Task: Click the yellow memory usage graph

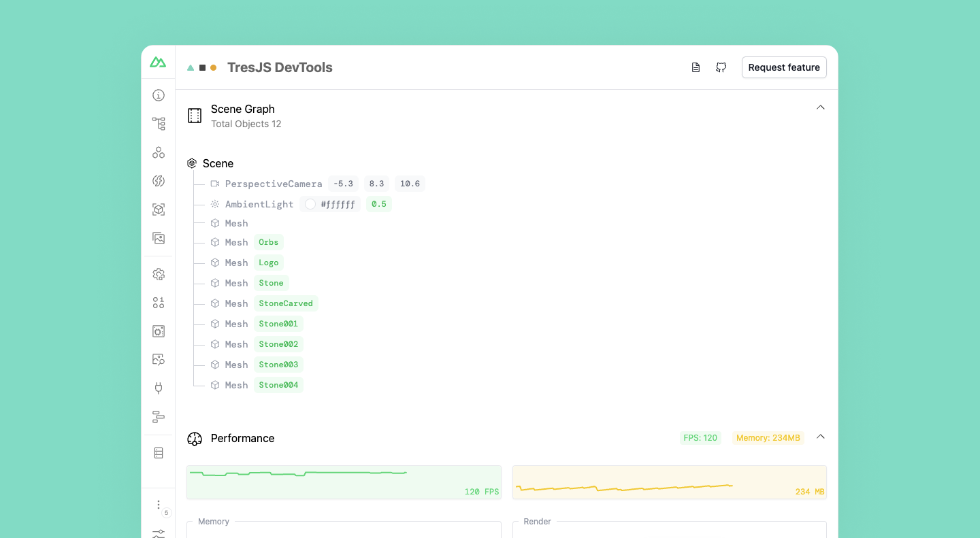Action: pyautogui.click(x=670, y=482)
